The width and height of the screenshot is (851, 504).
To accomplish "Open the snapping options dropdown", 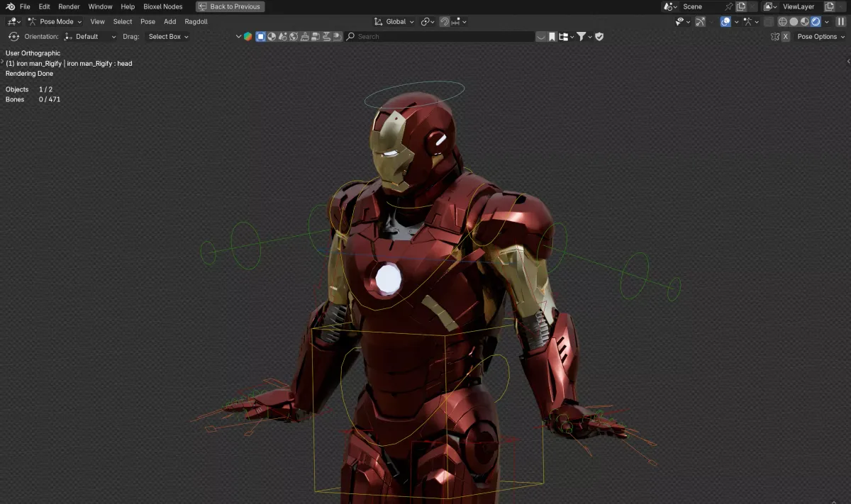I will click(x=460, y=22).
